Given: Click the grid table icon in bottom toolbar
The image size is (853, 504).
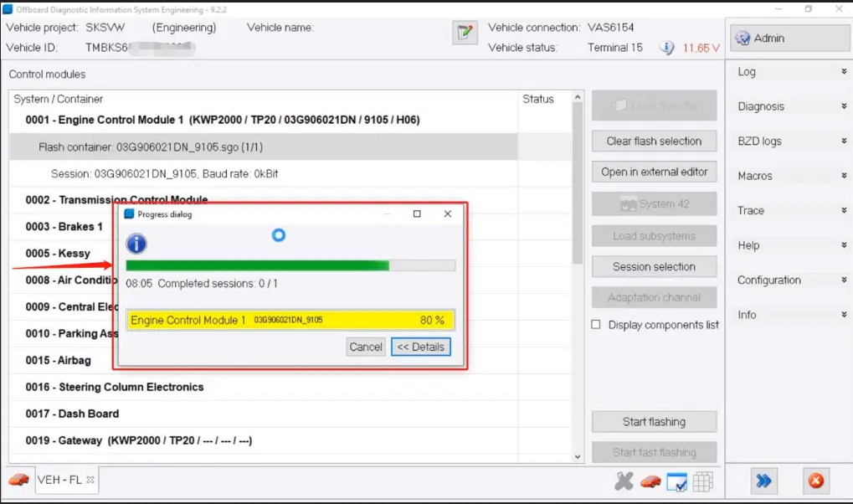Looking at the screenshot, I should tap(703, 481).
